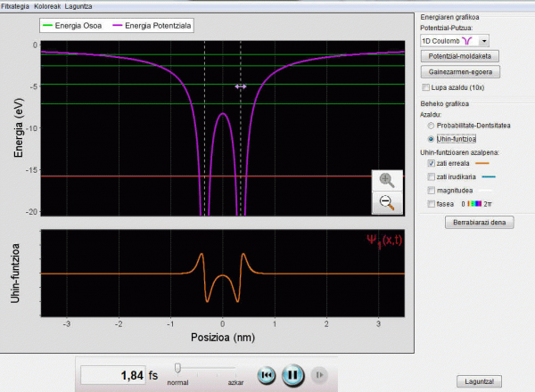The image size is (535, 392).
Task: Click the simulation speed slider knob
Action: [178, 367]
